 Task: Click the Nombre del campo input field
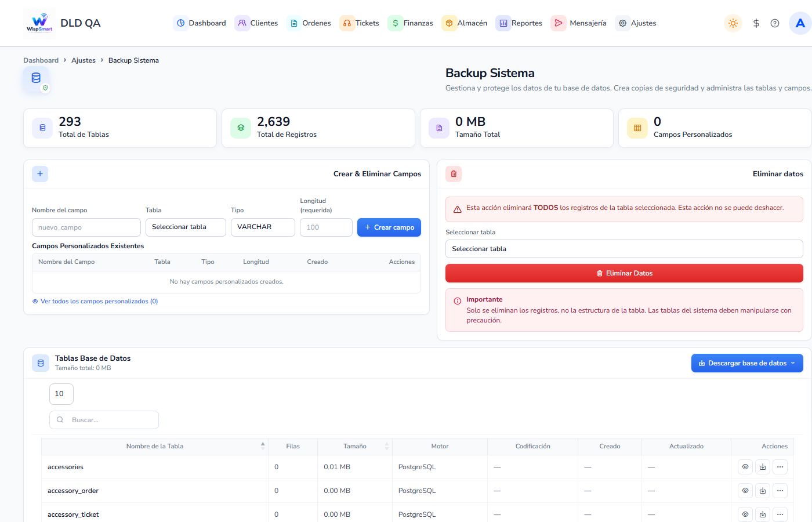tap(86, 227)
